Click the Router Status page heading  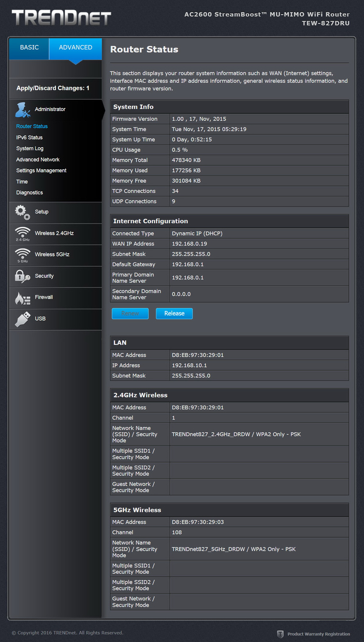tap(144, 49)
